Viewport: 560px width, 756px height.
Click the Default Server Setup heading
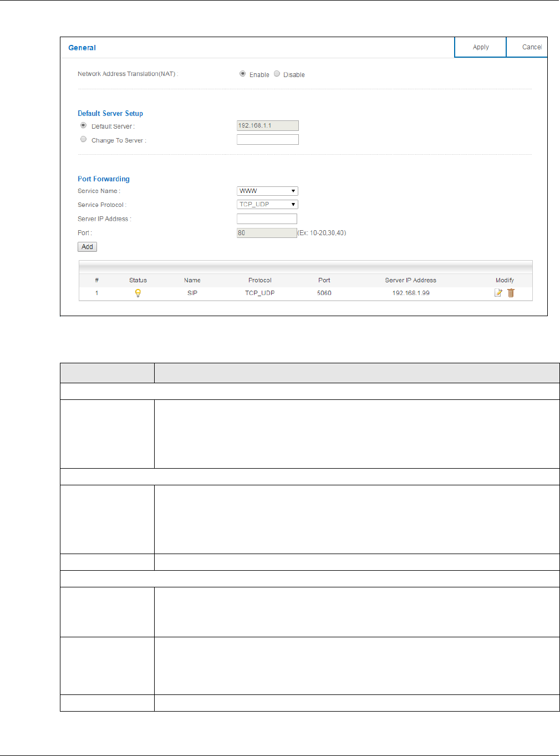tap(110, 113)
